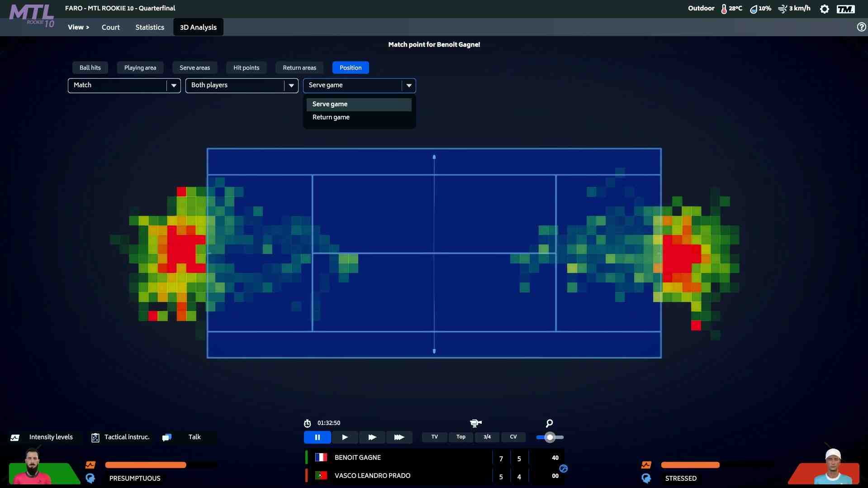Click the match timer clock icon

click(307, 423)
